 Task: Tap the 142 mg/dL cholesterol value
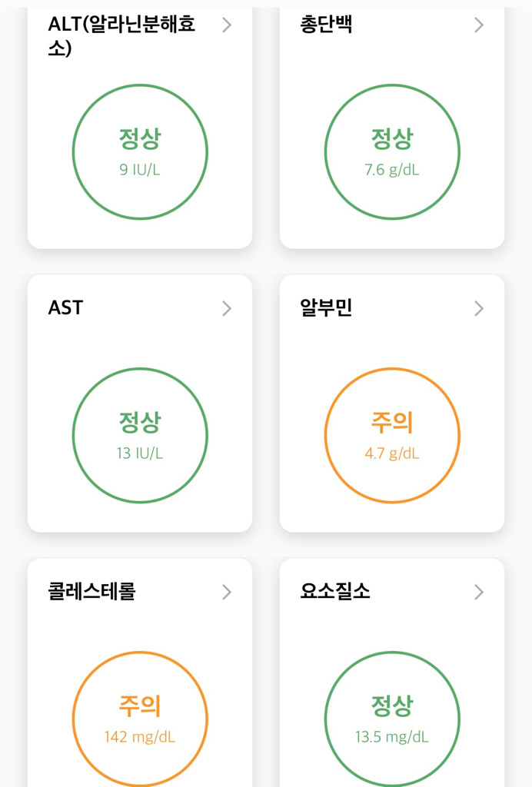(x=140, y=737)
